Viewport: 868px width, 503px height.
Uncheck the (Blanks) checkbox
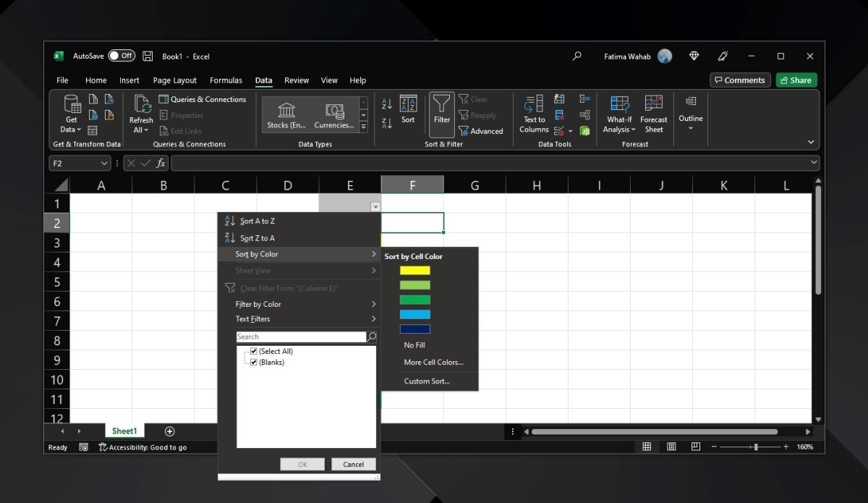[254, 362]
